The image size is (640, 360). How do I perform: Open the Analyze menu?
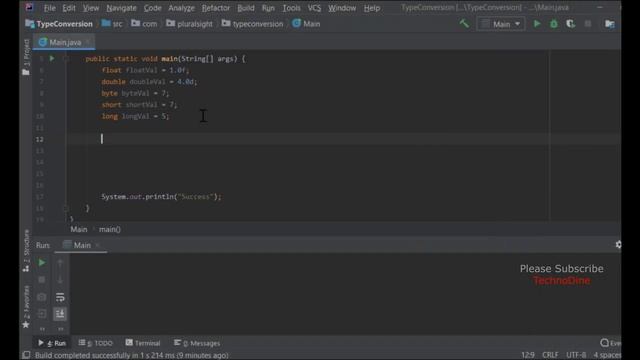tap(181, 8)
